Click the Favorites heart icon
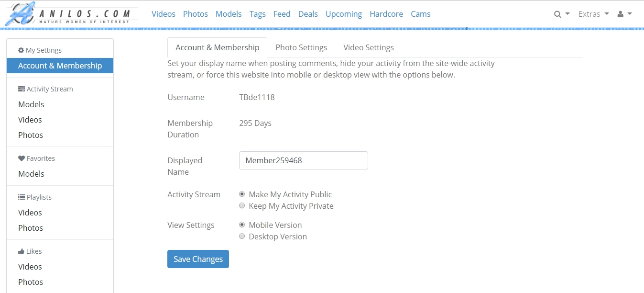The width and height of the screenshot is (644, 293). coord(21,158)
